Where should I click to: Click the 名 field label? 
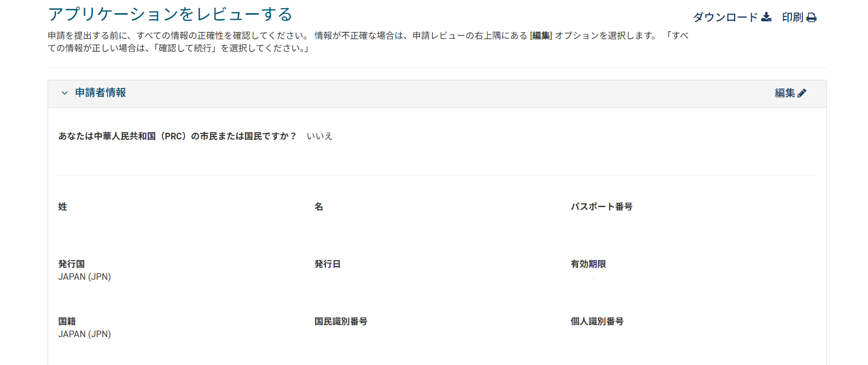pos(319,207)
